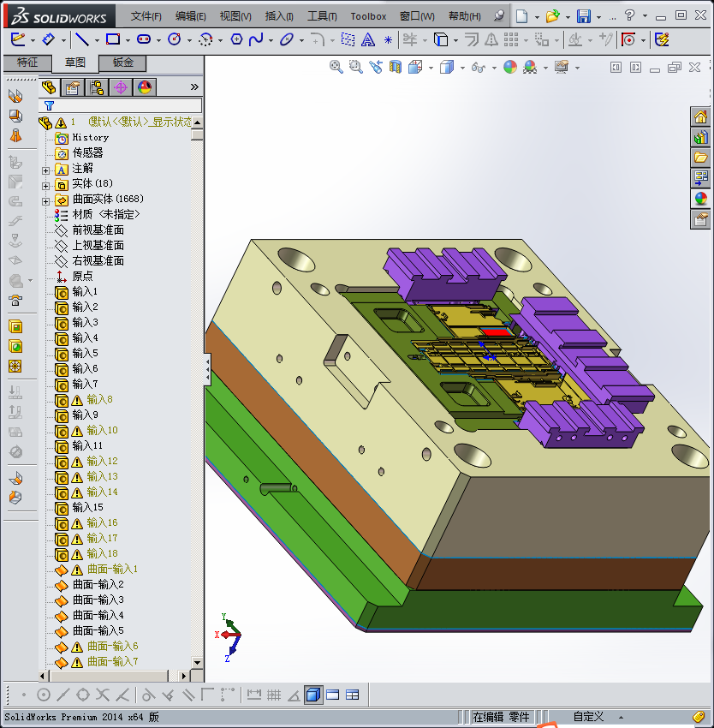Open the PropertyManager tab
714x728 pixels.
[73, 87]
